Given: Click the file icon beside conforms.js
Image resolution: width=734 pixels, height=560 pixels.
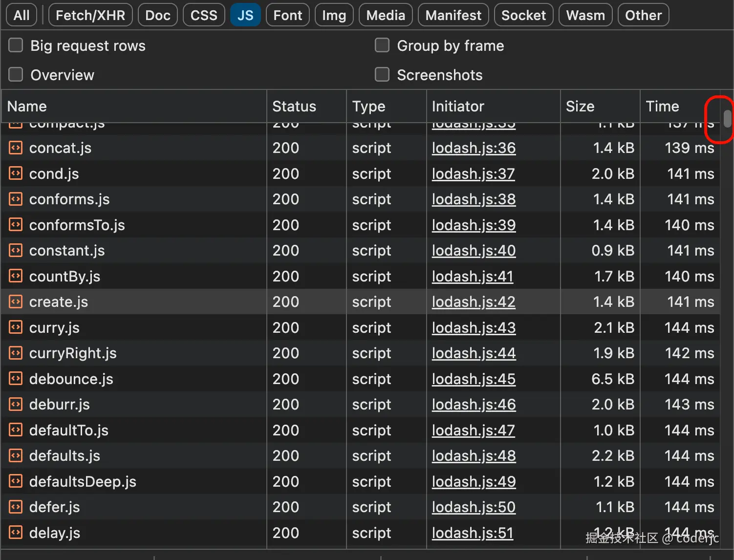Looking at the screenshot, I should tap(16, 199).
